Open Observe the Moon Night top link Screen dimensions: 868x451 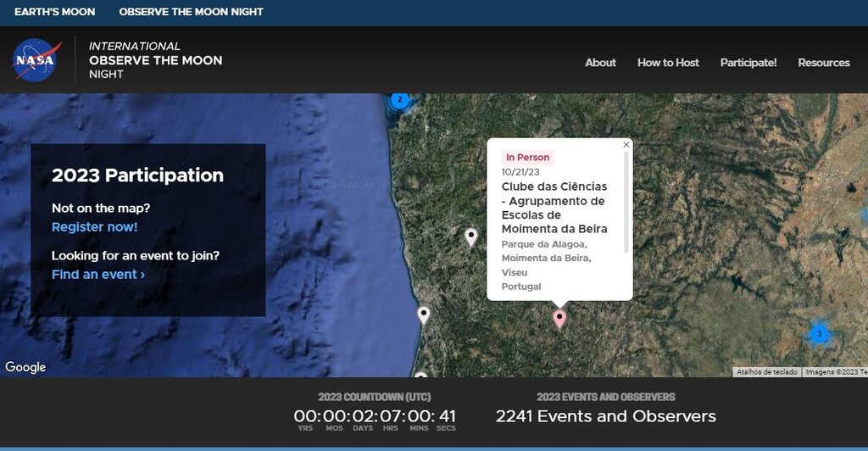[191, 12]
